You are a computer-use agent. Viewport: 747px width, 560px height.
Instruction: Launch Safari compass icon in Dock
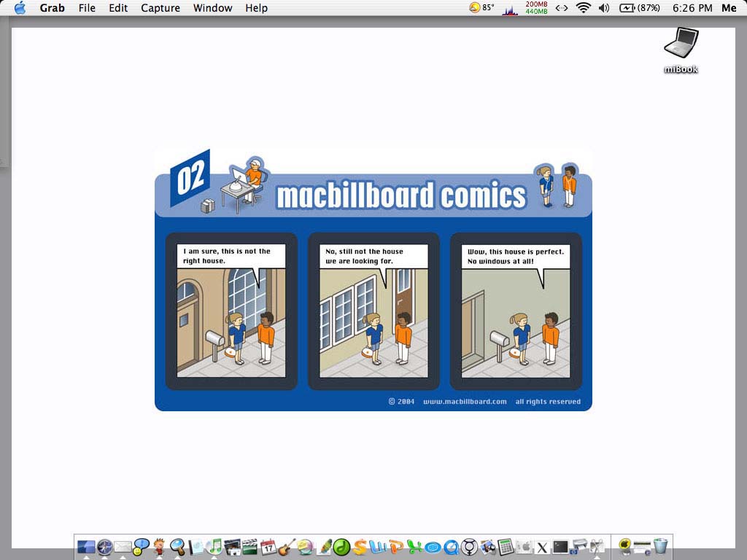105,547
